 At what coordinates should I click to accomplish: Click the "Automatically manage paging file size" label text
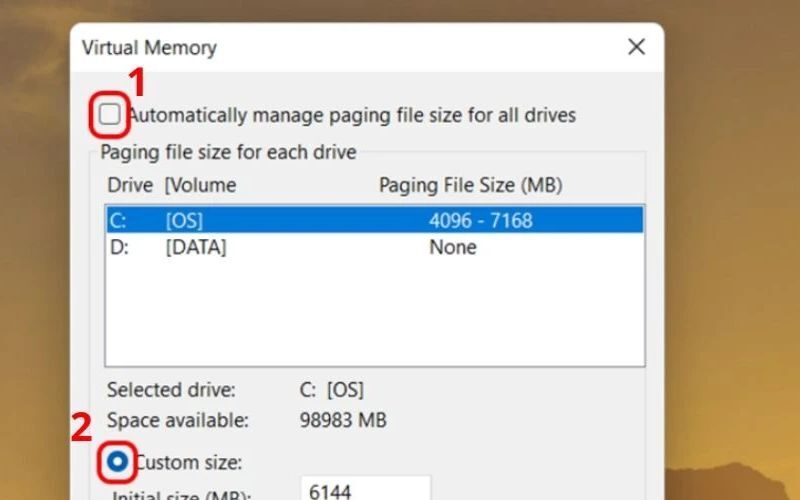(352, 116)
